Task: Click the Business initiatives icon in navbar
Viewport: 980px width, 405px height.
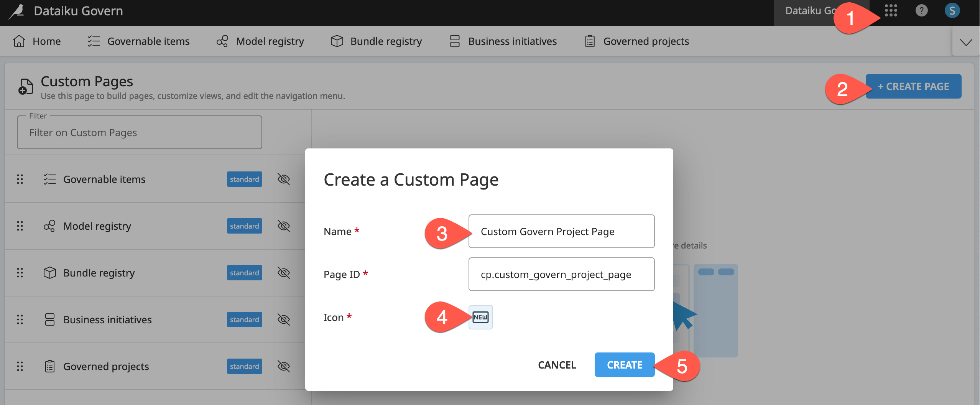Action: pyautogui.click(x=455, y=41)
